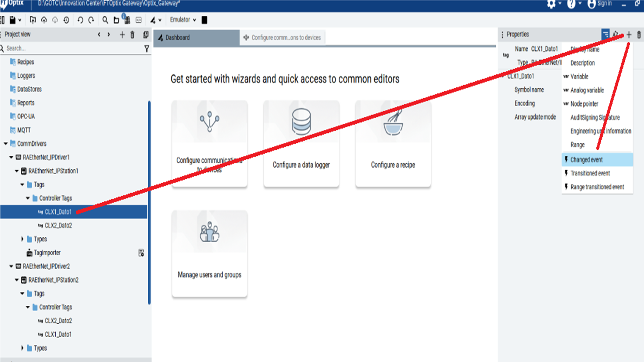The image size is (644, 362).
Task: Collapse the Controller Tags folder under IPStation1
Action: [x=28, y=198]
